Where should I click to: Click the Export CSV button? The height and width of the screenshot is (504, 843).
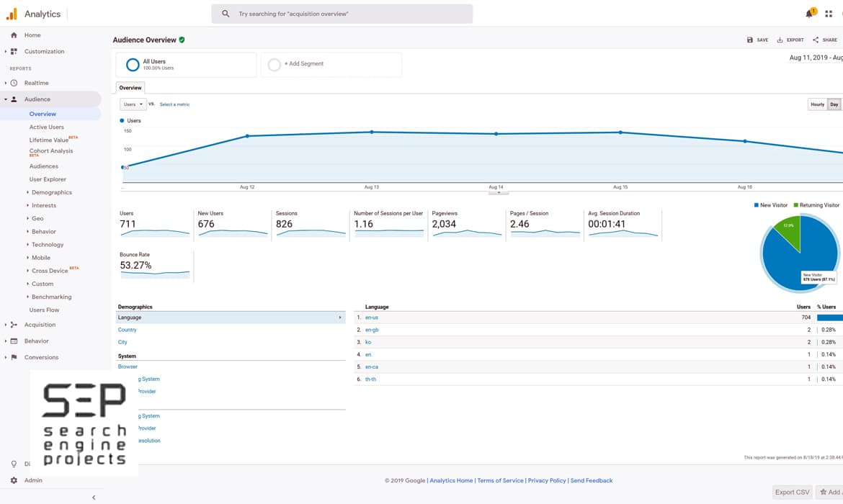click(x=792, y=492)
